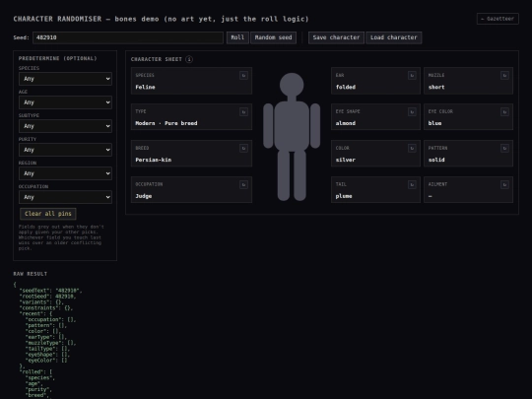
Task: Reroll the Species field icon
Action: pos(243,75)
